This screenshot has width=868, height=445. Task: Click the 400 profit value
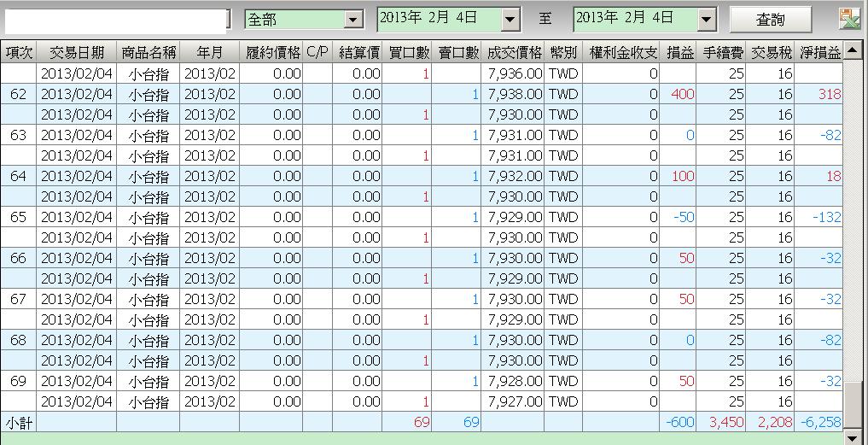[x=683, y=94]
